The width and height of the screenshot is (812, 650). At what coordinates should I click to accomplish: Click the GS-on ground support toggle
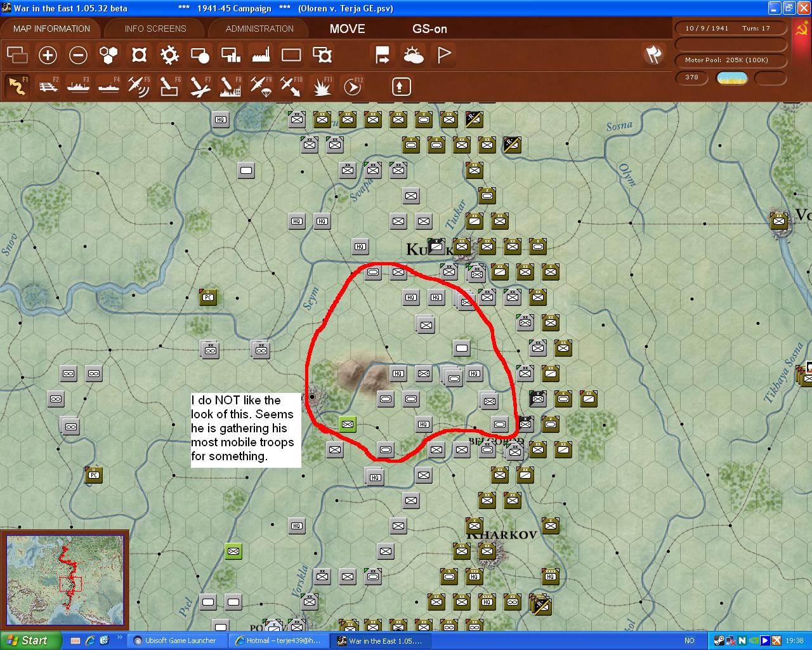(429, 29)
